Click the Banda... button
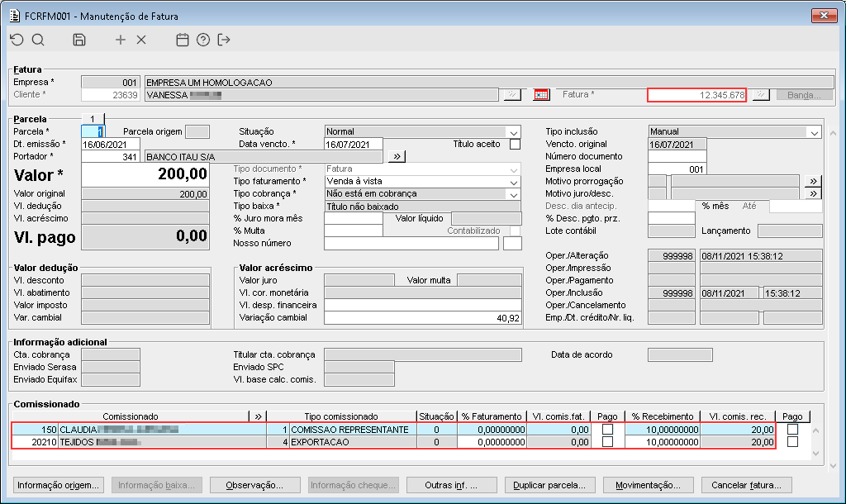The height and width of the screenshot is (504, 846). tap(804, 95)
